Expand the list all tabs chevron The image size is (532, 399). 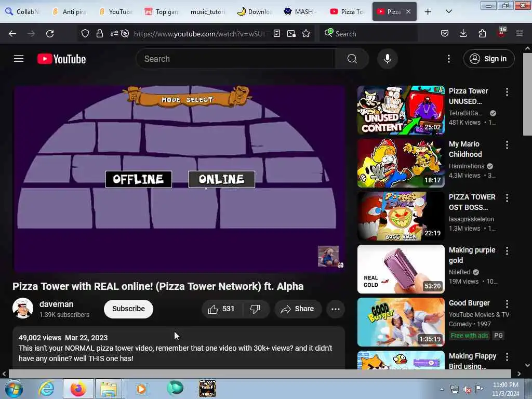click(448, 11)
